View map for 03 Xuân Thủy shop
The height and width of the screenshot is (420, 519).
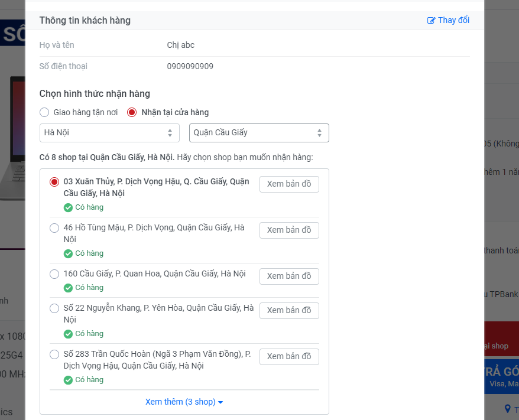pos(289,184)
